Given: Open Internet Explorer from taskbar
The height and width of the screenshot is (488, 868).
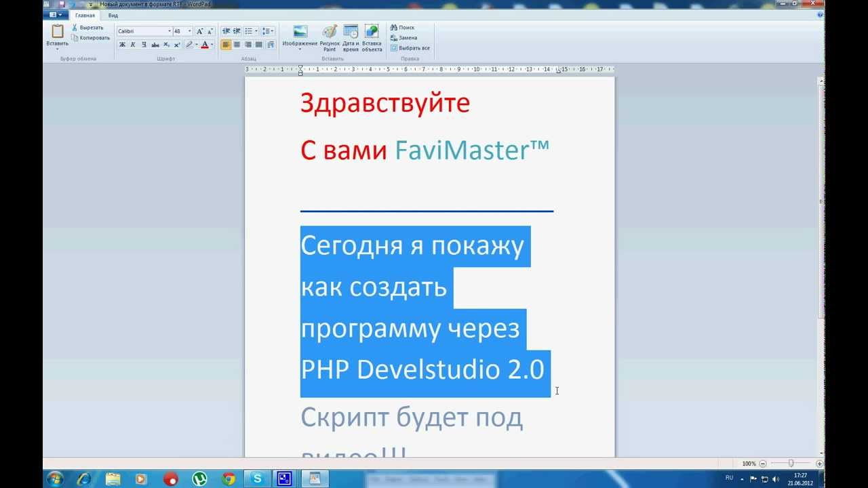Looking at the screenshot, I should point(84,479).
